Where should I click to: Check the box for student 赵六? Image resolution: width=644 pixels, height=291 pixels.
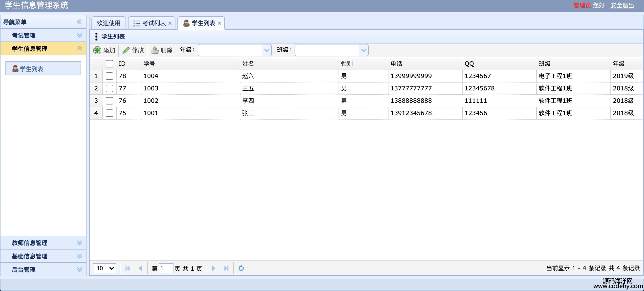109,76
